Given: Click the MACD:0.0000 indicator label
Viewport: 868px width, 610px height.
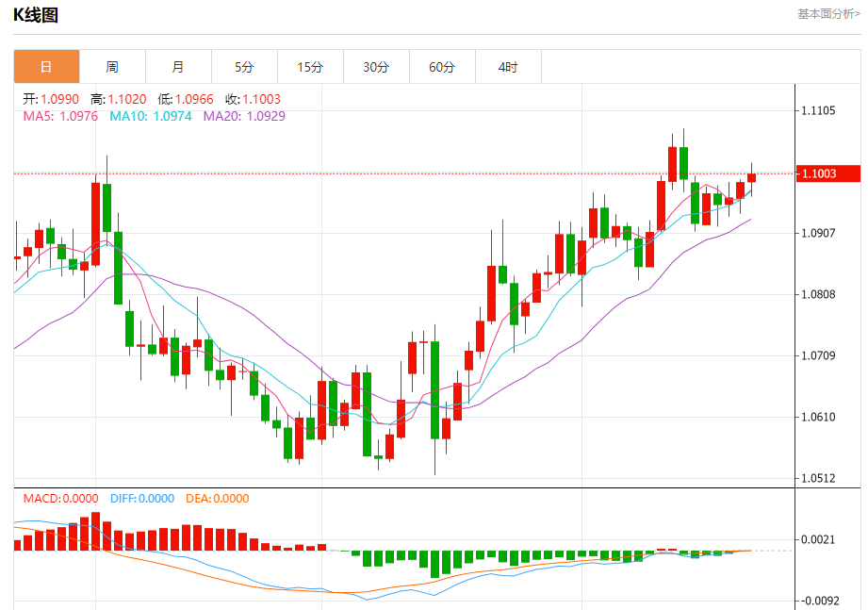Looking at the screenshot, I should pos(61,498).
